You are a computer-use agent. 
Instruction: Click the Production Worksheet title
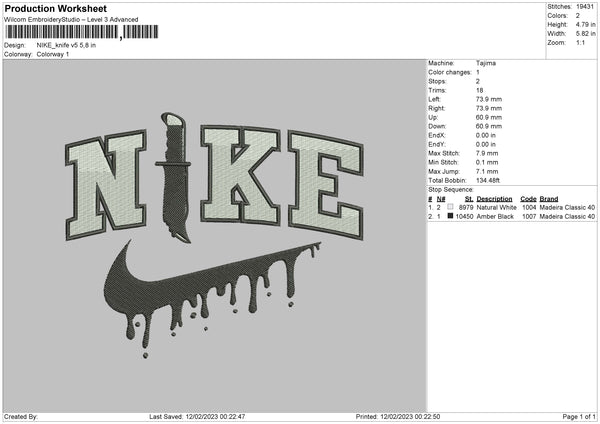click(x=55, y=8)
